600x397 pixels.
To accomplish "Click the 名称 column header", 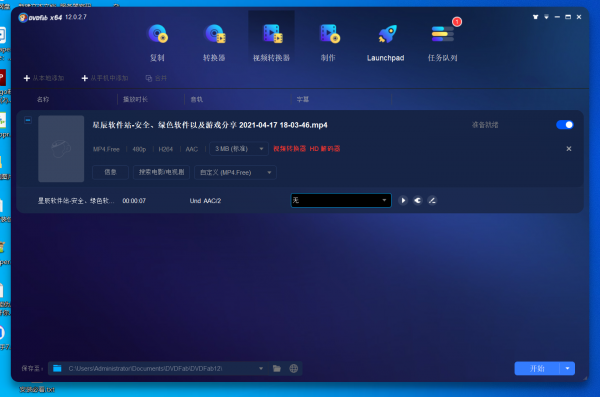I will (43, 100).
